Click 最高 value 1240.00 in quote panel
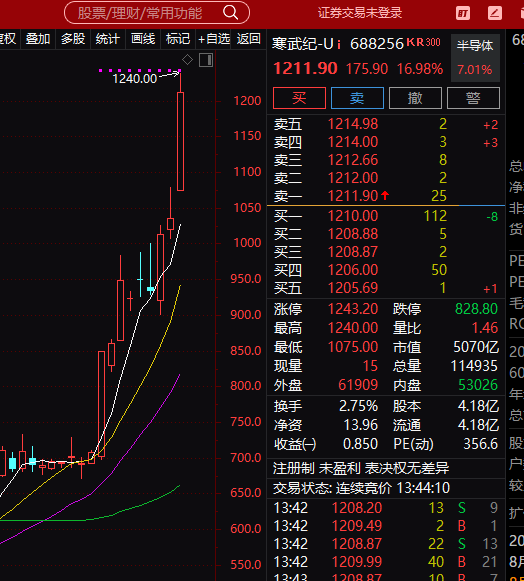The width and height of the screenshot is (524, 581). coord(353,328)
